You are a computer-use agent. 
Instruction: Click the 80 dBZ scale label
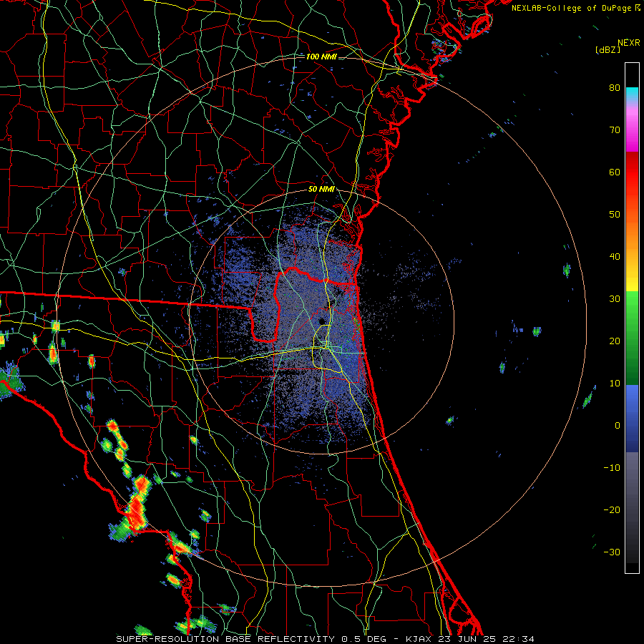point(615,87)
